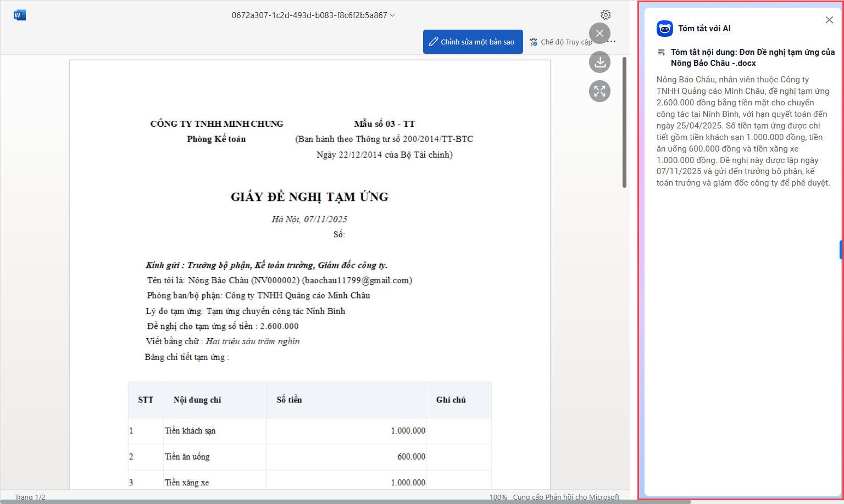Click the Tóm tắt với AI panel title
The image size is (844, 504).
pyautogui.click(x=704, y=29)
